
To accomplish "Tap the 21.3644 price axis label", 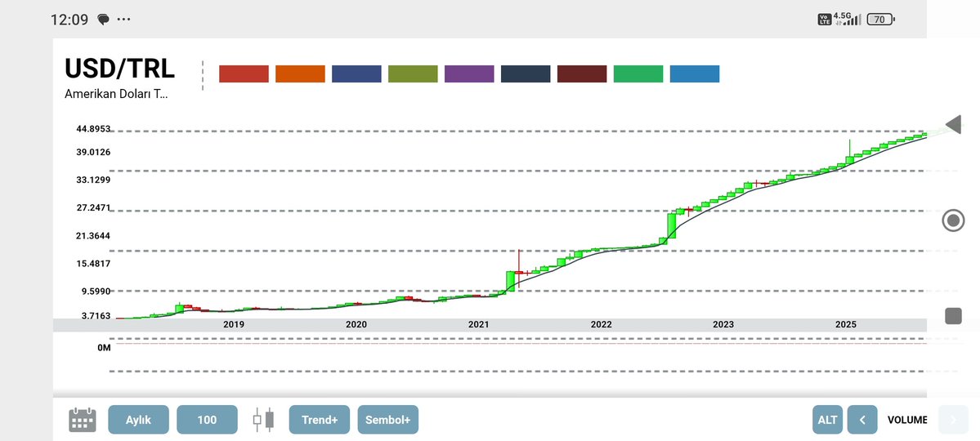I will pyautogui.click(x=94, y=235).
